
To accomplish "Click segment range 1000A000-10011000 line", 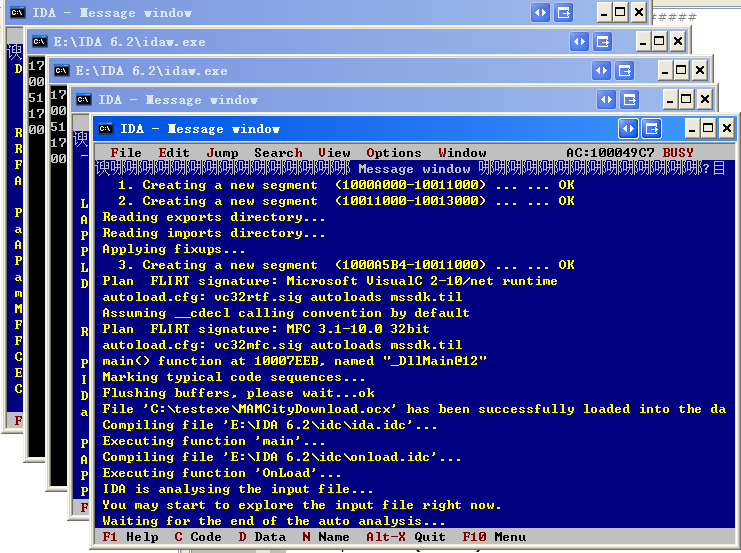I will coord(346,185).
